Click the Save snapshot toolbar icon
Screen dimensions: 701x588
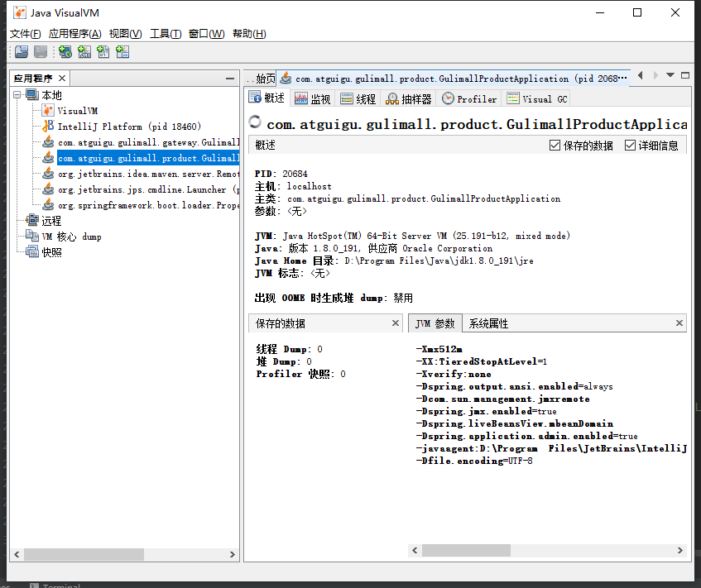point(41,52)
